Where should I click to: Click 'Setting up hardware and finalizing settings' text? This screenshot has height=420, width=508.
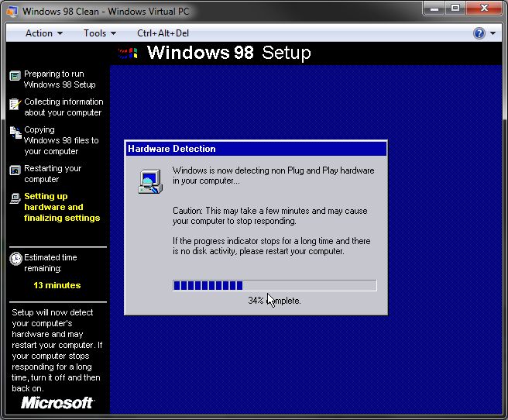pyautogui.click(x=62, y=207)
